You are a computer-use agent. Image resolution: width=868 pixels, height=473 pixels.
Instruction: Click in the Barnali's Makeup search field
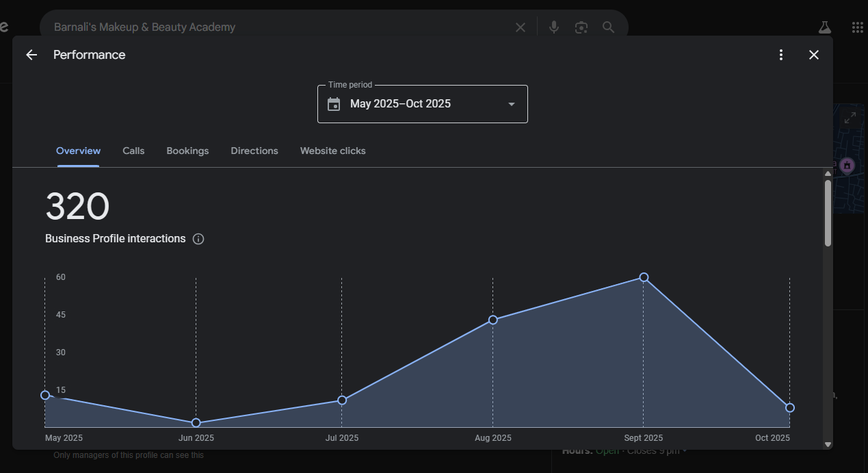(274, 27)
